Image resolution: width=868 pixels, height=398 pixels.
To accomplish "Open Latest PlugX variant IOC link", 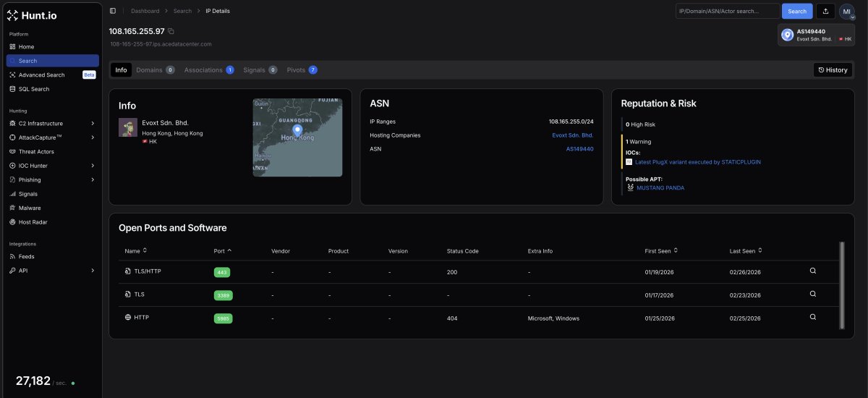I will pos(697,162).
